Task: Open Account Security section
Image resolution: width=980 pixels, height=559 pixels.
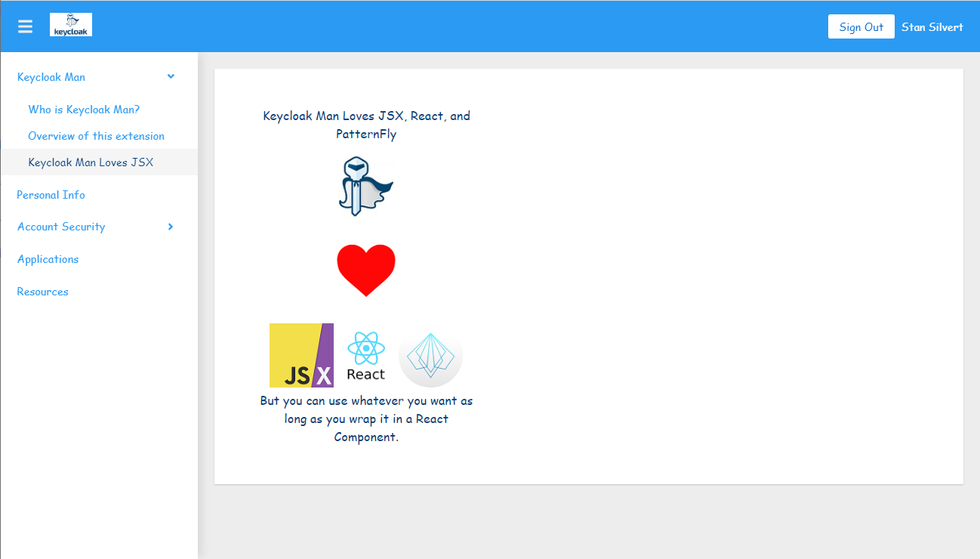Action: (x=61, y=227)
